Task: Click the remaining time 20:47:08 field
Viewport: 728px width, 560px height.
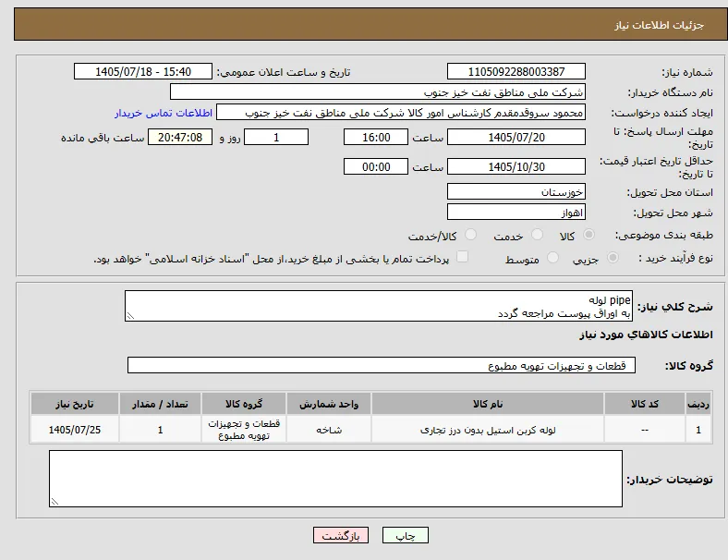Action: [x=180, y=138]
